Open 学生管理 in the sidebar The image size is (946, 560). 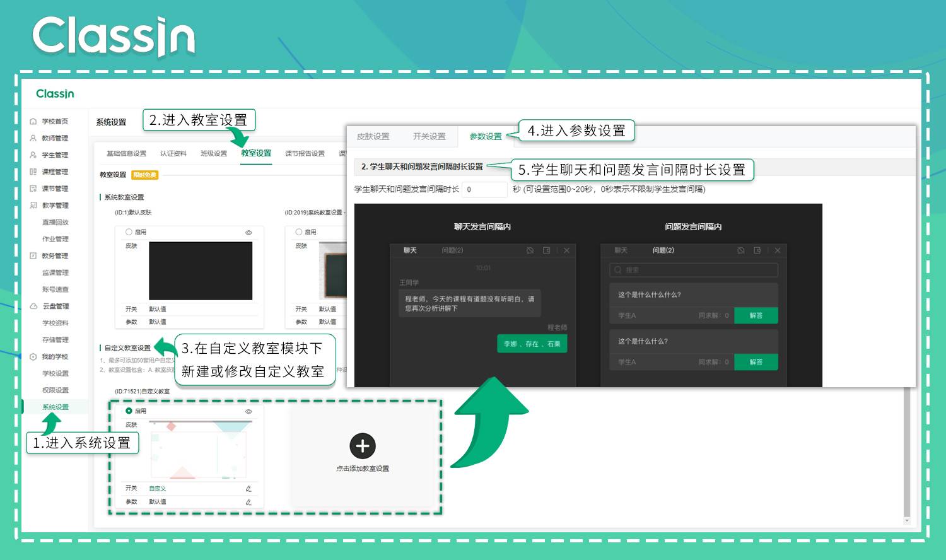(55, 155)
